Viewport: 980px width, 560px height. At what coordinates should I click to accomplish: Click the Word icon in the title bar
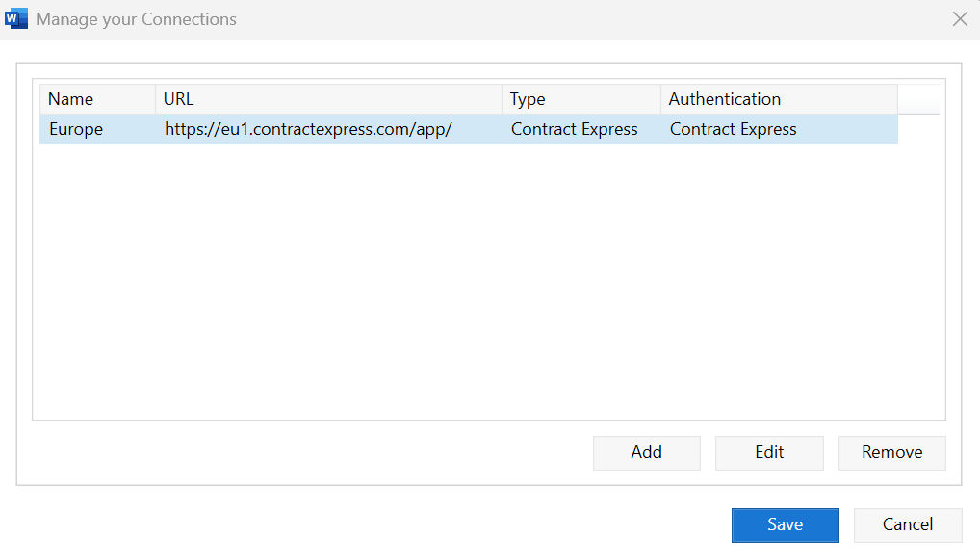click(16, 18)
